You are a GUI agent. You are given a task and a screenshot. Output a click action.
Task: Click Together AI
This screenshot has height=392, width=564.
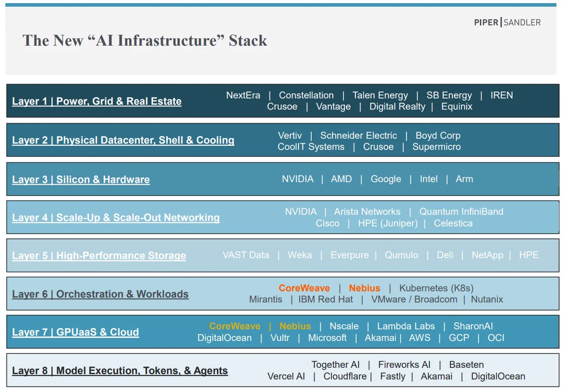pos(336,365)
